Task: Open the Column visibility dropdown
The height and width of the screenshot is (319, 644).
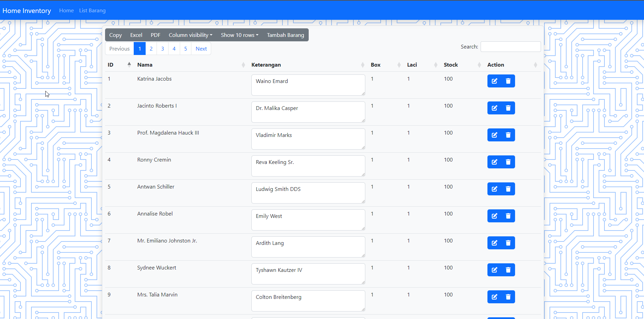Action: tap(190, 35)
